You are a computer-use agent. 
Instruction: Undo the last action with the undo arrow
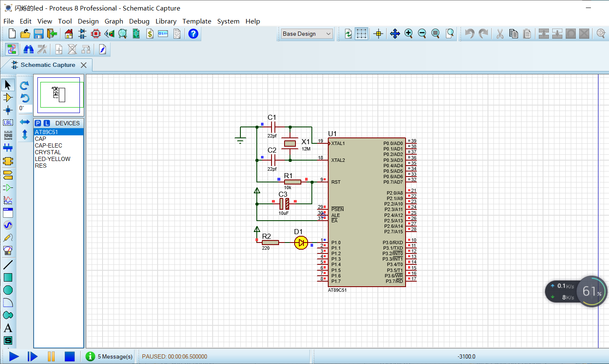[x=469, y=34]
